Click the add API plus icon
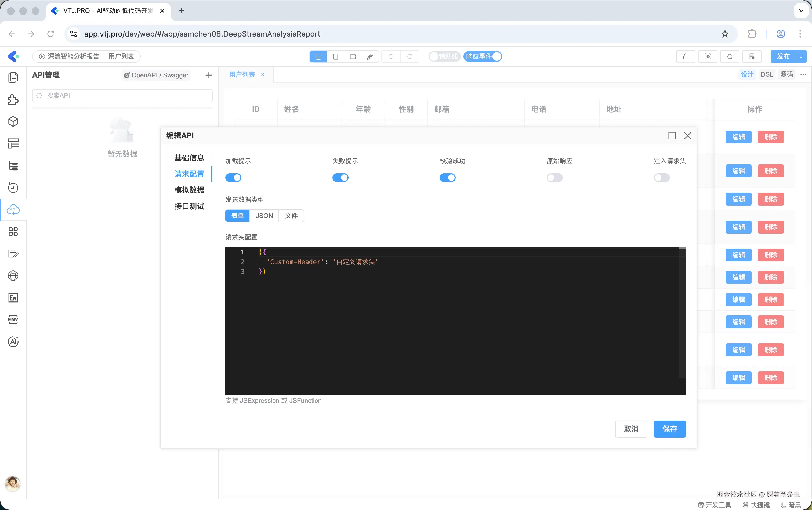This screenshot has width=812, height=510. [x=209, y=75]
